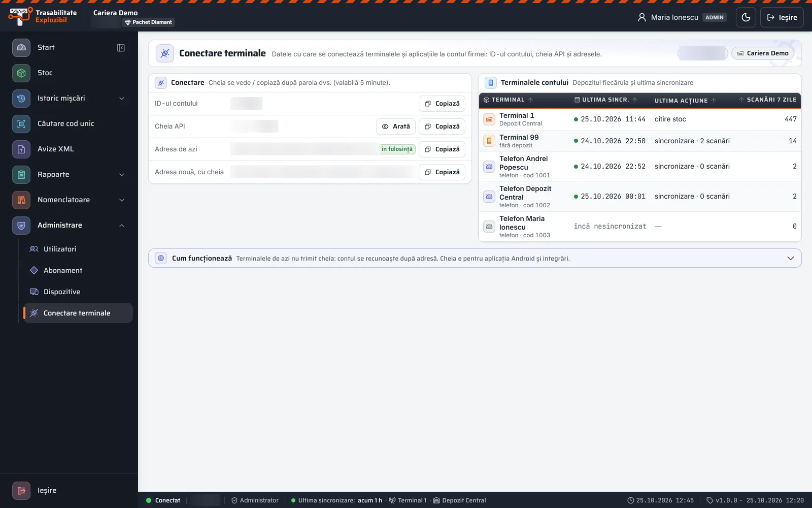Copy the Cheia API value
812x508 pixels.
click(442, 126)
